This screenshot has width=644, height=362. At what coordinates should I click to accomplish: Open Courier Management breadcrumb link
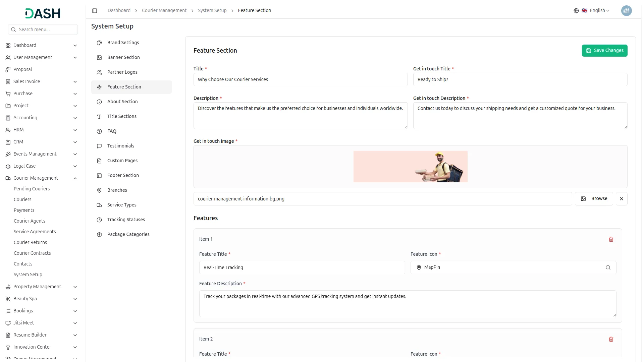(164, 11)
